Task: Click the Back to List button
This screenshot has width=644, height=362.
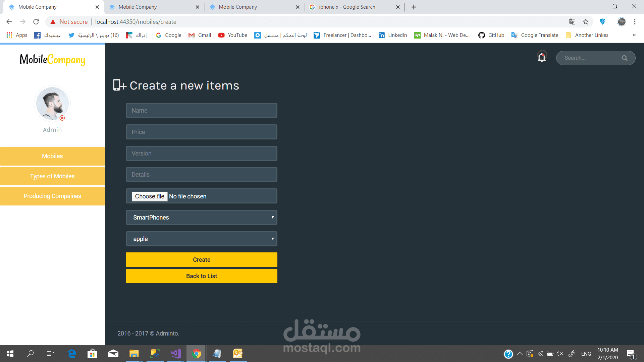Action: click(x=201, y=276)
